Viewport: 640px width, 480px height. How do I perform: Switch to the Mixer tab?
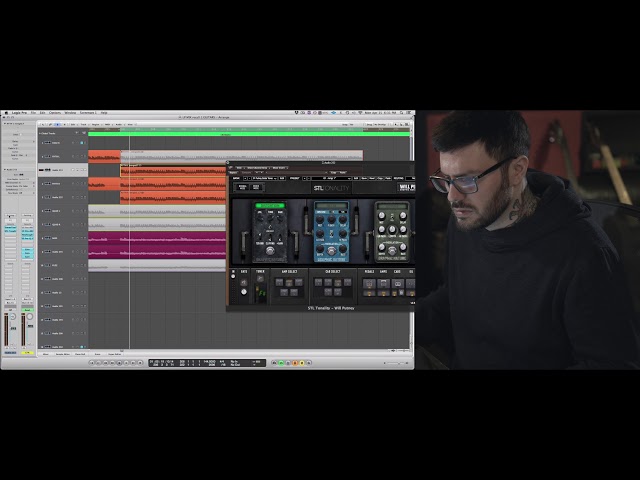(x=45, y=354)
